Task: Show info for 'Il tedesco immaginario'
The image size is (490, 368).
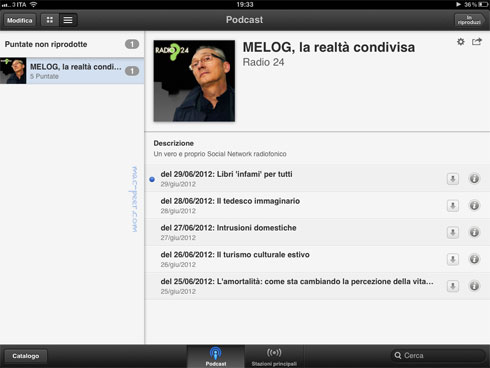Action: pyautogui.click(x=474, y=206)
